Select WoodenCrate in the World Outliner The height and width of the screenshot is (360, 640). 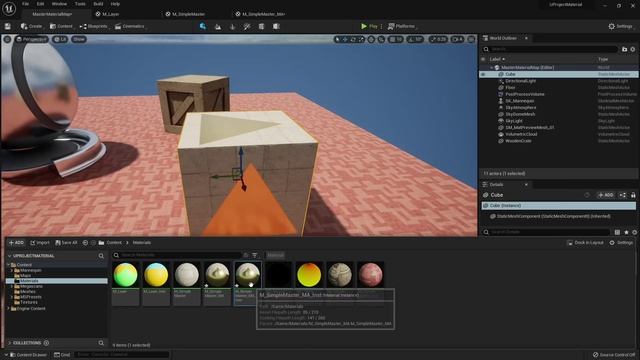(518, 141)
